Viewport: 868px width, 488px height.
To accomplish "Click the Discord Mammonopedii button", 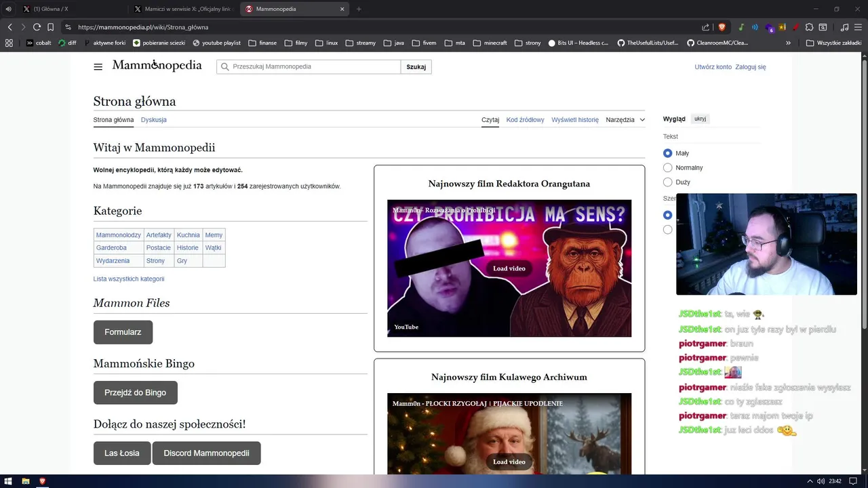I will 207,453.
